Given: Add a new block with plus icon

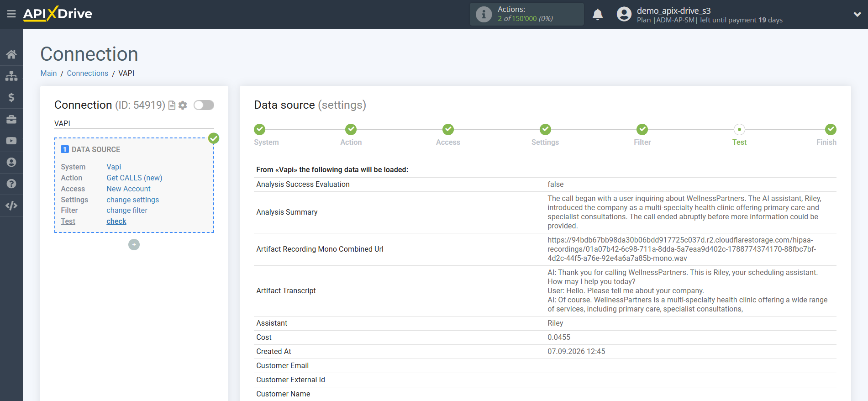Looking at the screenshot, I should pos(134,245).
